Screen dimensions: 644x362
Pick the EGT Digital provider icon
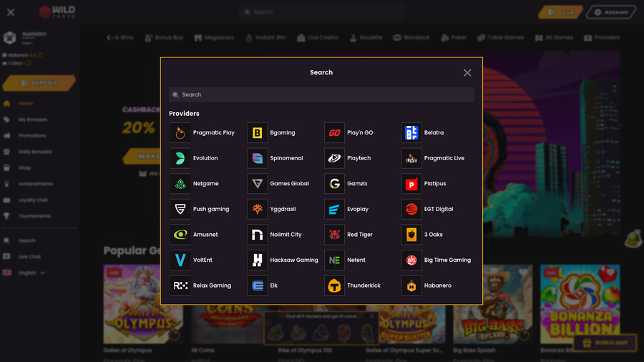pos(411,209)
